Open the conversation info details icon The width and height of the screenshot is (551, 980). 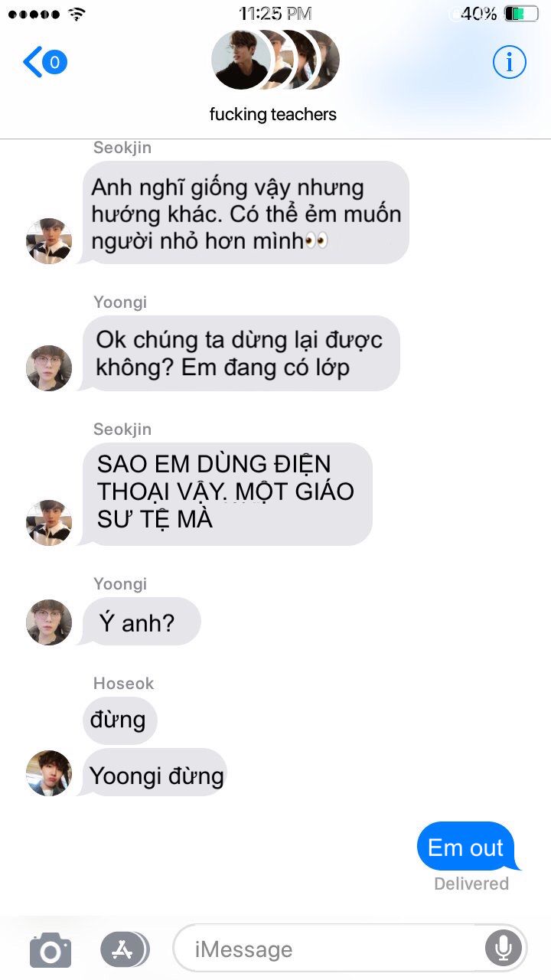point(509,61)
